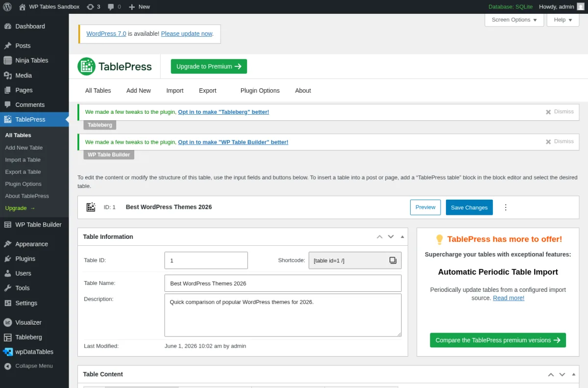Viewport: 588px width, 388px height.
Task: Click into the Description text area
Action: (x=283, y=315)
